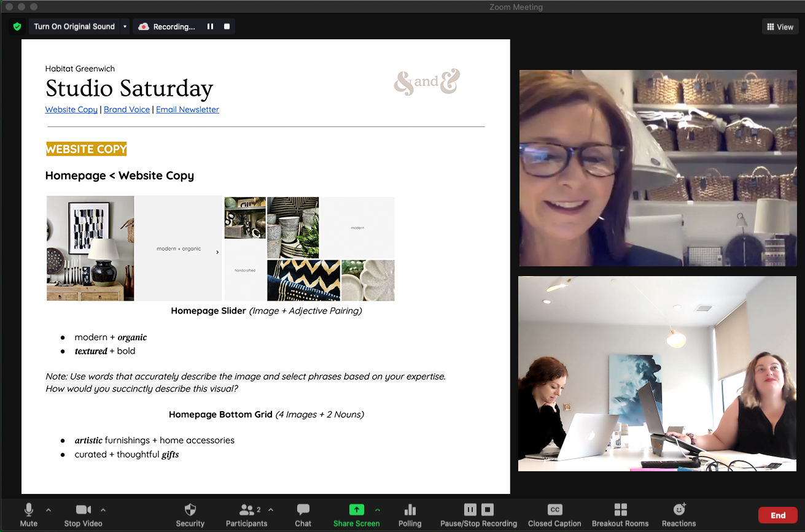This screenshot has height=532, width=805.
Task: Expand video options arrow next to Stop Video
Action: [103, 510]
